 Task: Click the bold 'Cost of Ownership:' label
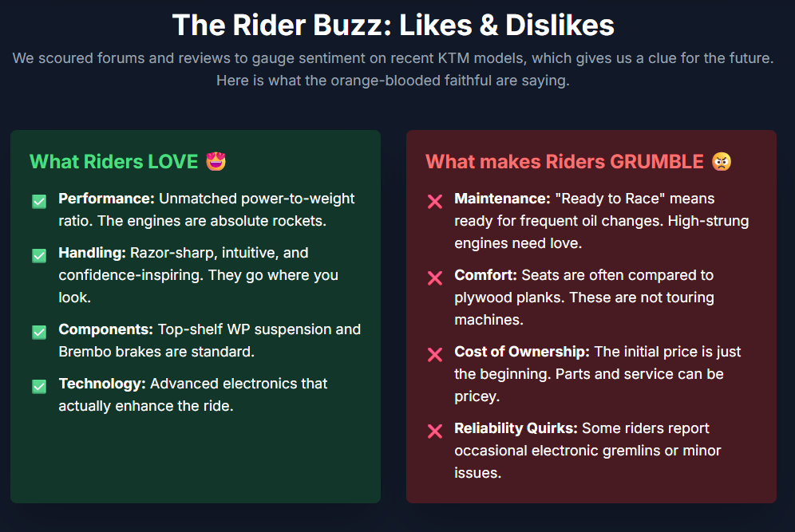click(522, 352)
